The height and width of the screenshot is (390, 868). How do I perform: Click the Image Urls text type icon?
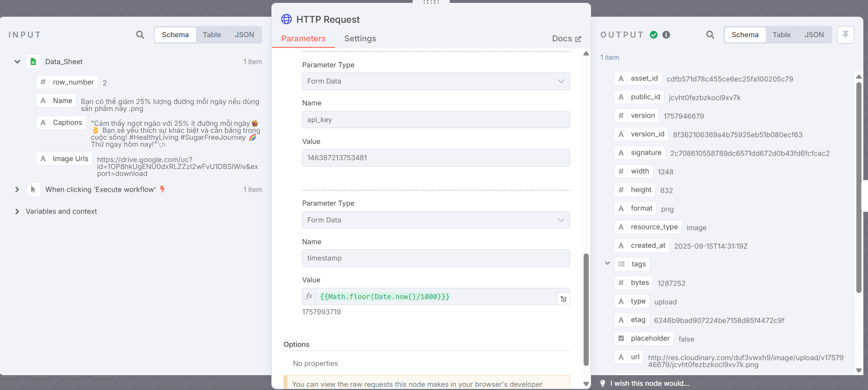point(43,159)
